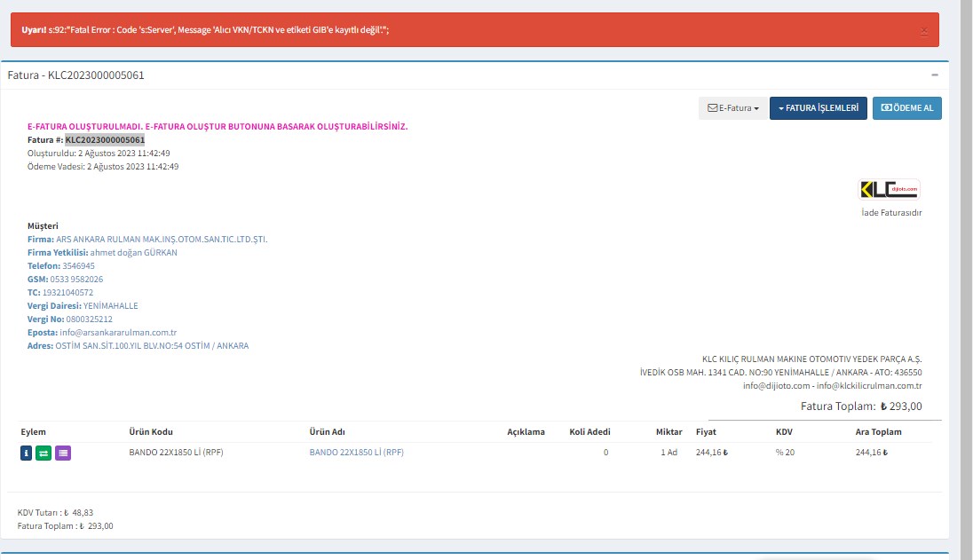Click the OSTİM address link
Image resolution: width=973 pixels, height=560 pixels.
coord(152,346)
